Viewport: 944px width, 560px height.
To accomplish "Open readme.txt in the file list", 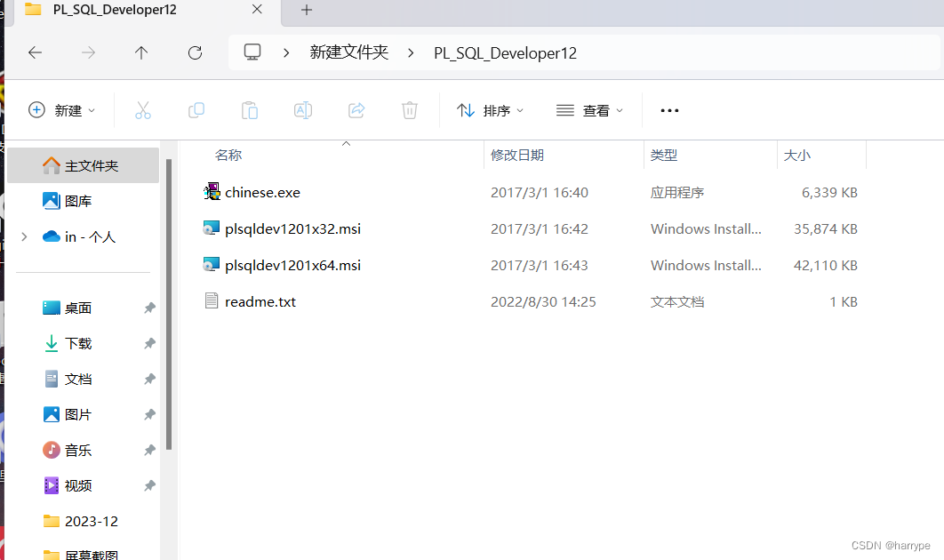I will point(260,301).
